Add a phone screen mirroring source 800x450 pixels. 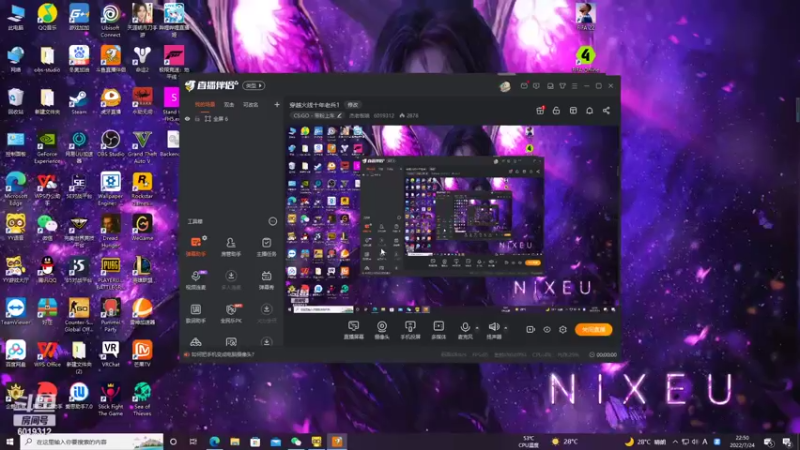(410, 330)
